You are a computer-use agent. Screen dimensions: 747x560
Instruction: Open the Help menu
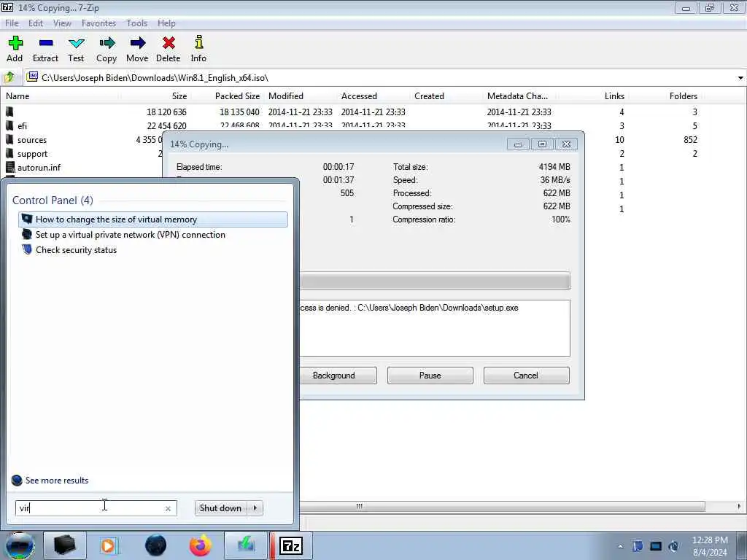pos(166,23)
